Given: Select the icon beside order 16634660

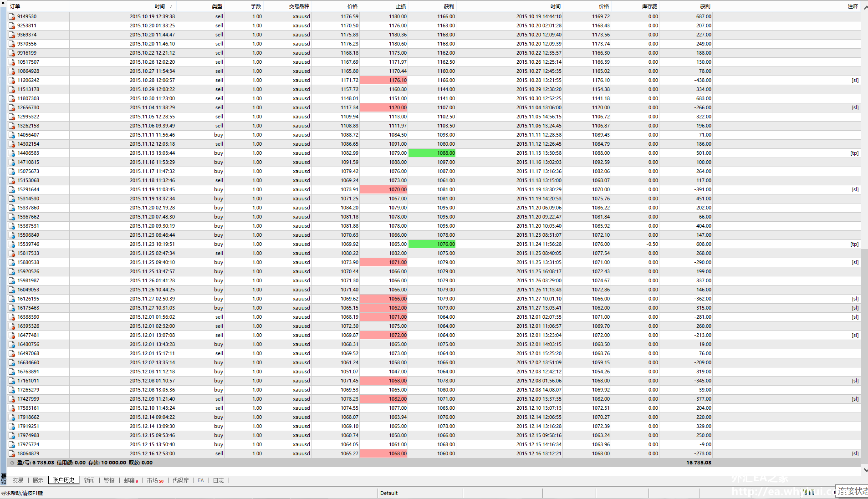Looking at the screenshot, I should click(12, 362).
